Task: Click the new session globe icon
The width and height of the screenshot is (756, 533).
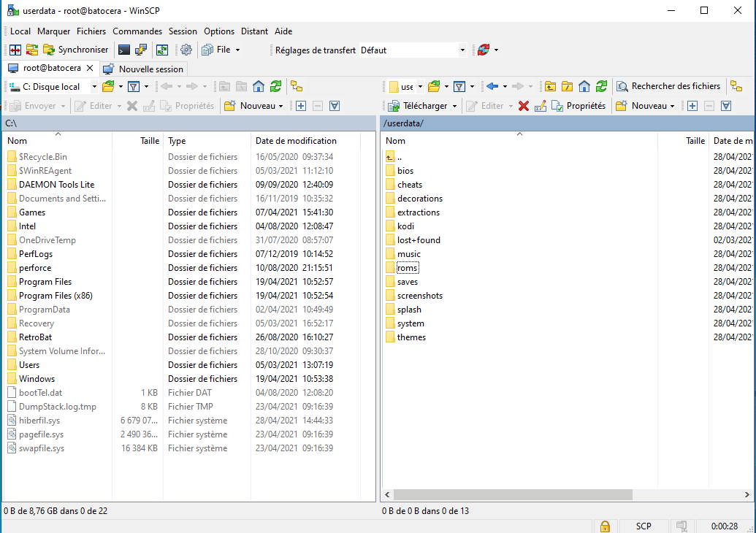Action: coord(484,50)
